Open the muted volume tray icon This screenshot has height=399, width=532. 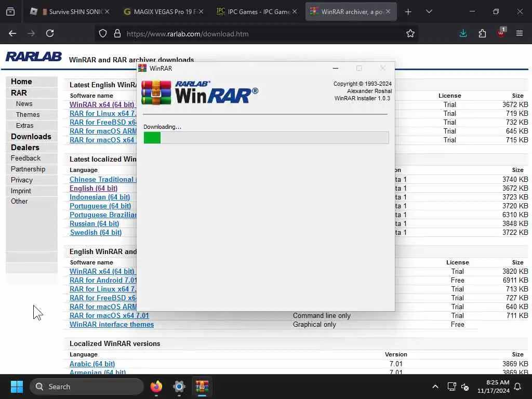[465, 387]
